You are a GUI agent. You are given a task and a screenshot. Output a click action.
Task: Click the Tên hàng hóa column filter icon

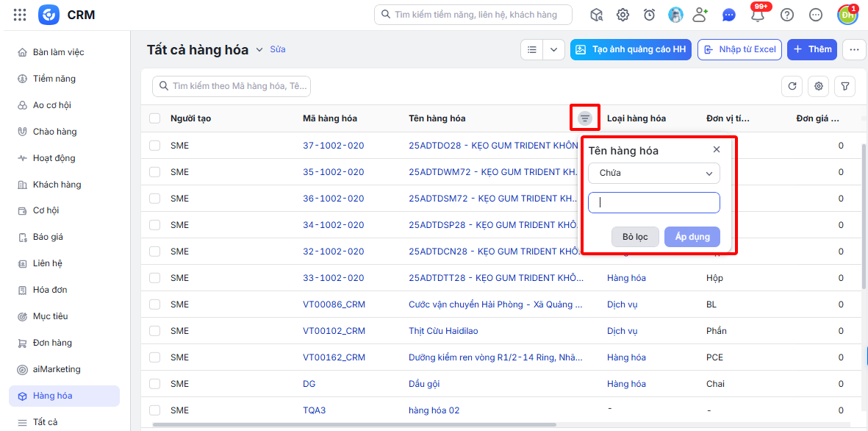tap(585, 118)
